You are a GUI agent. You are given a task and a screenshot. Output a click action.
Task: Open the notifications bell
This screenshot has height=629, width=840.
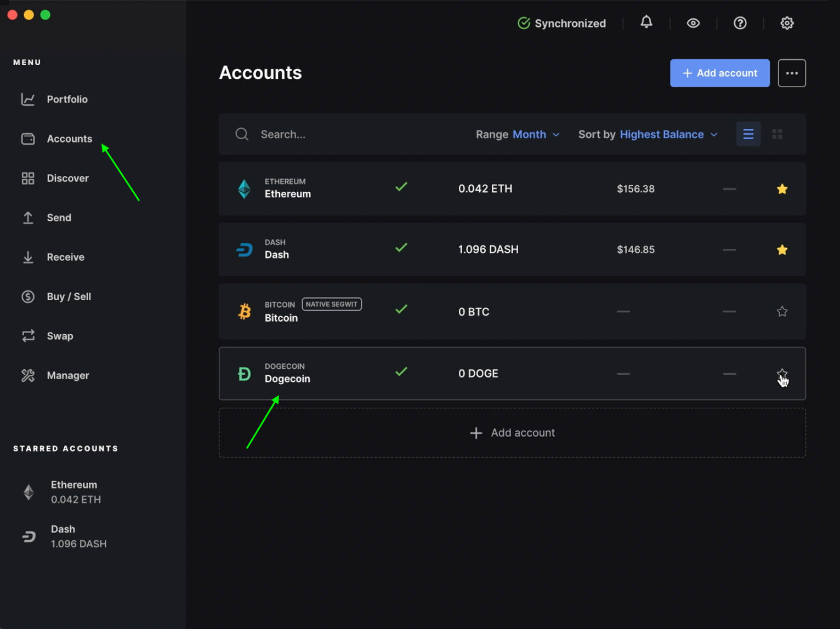coord(646,22)
